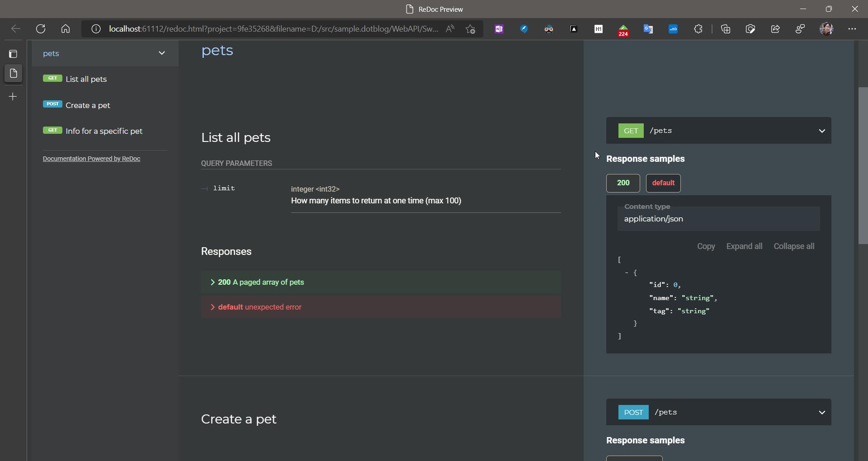Open the tab actions menu icon
Screen dimensions: 868x461
point(13,54)
